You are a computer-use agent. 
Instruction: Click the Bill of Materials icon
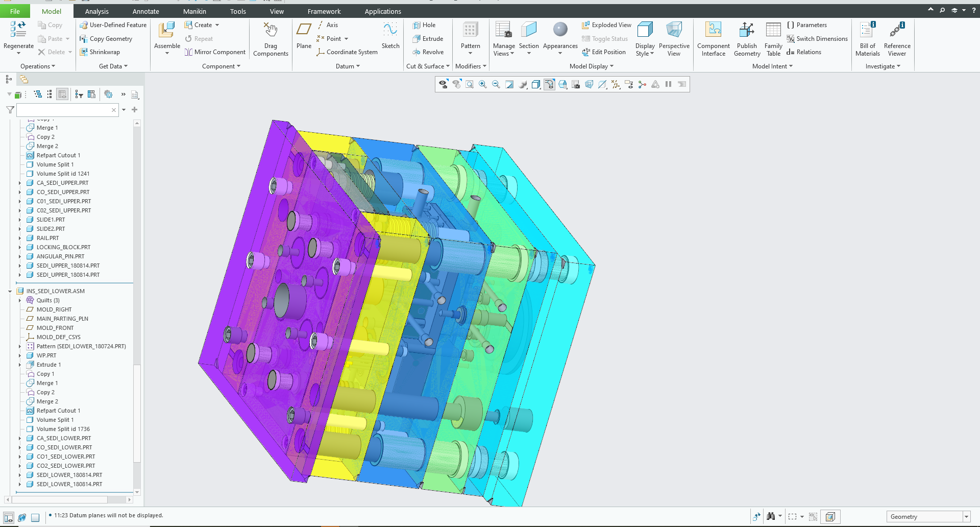click(x=867, y=31)
